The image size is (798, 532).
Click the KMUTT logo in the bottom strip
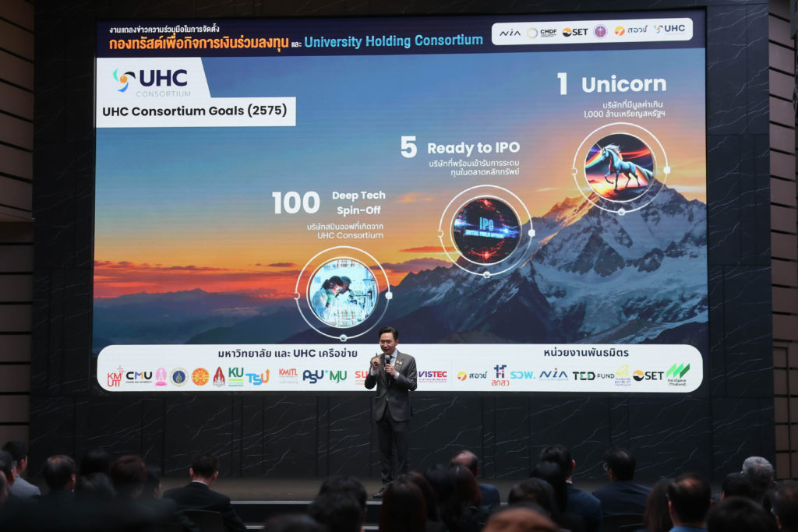(115, 377)
